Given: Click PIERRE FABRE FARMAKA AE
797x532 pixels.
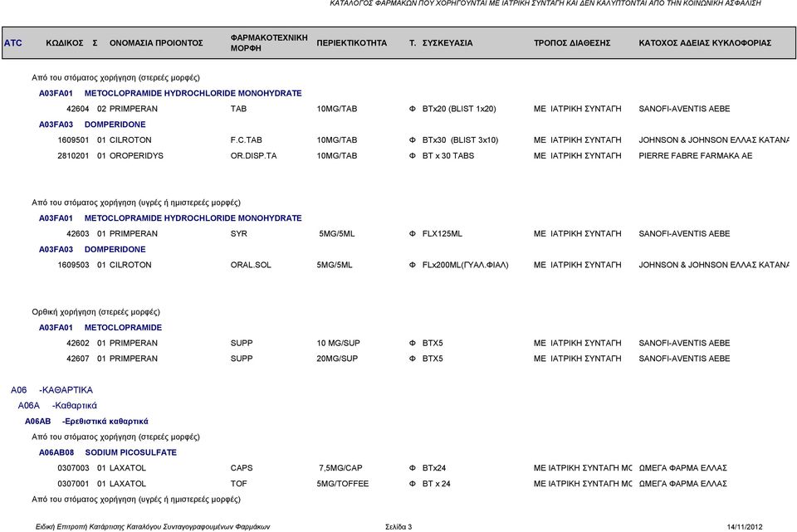Looking at the screenshot, I should click(696, 155).
